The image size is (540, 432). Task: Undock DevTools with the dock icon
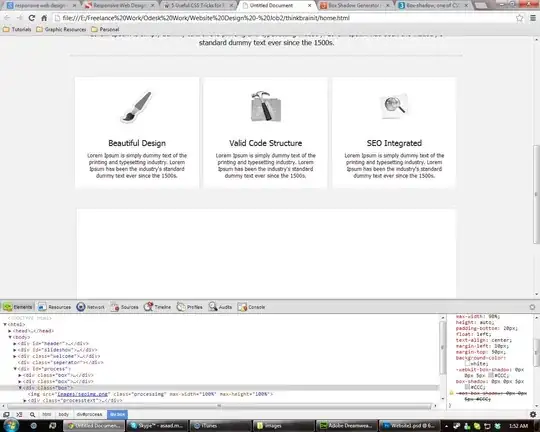(6, 414)
